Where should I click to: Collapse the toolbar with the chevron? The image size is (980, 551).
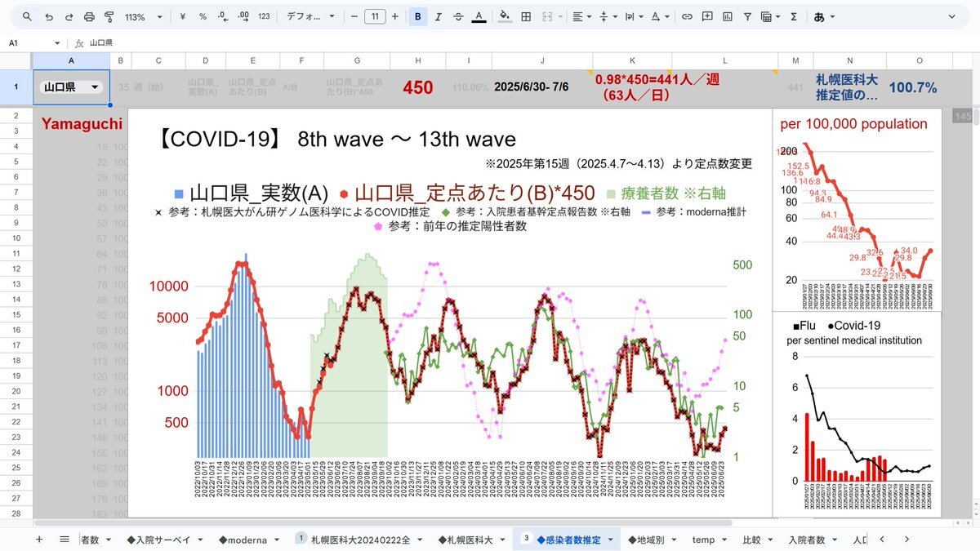(953, 16)
